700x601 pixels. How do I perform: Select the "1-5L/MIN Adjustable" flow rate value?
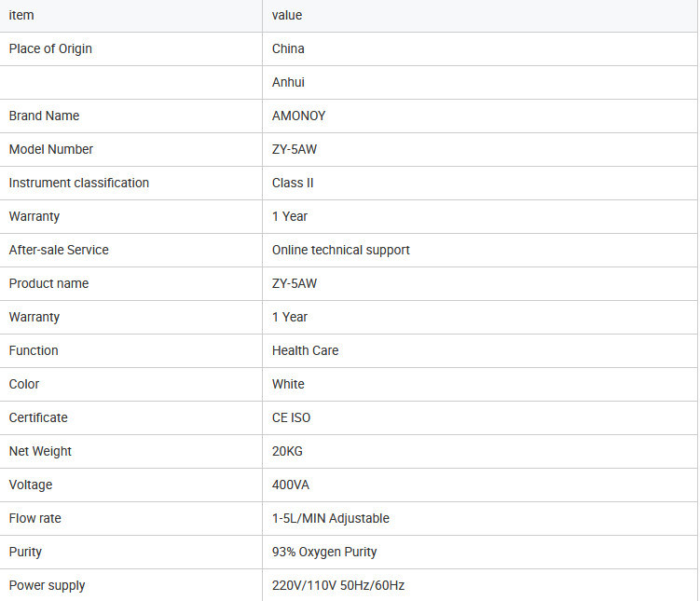tap(330, 518)
